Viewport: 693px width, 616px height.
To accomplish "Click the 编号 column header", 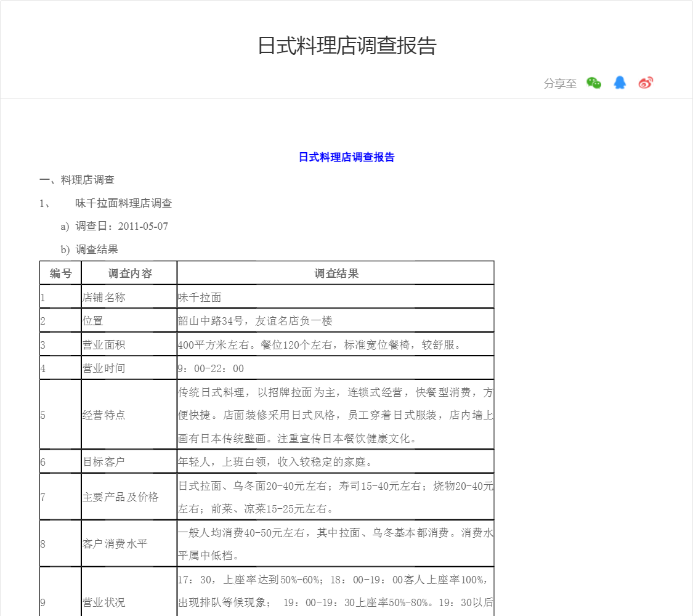I will pos(60,273).
